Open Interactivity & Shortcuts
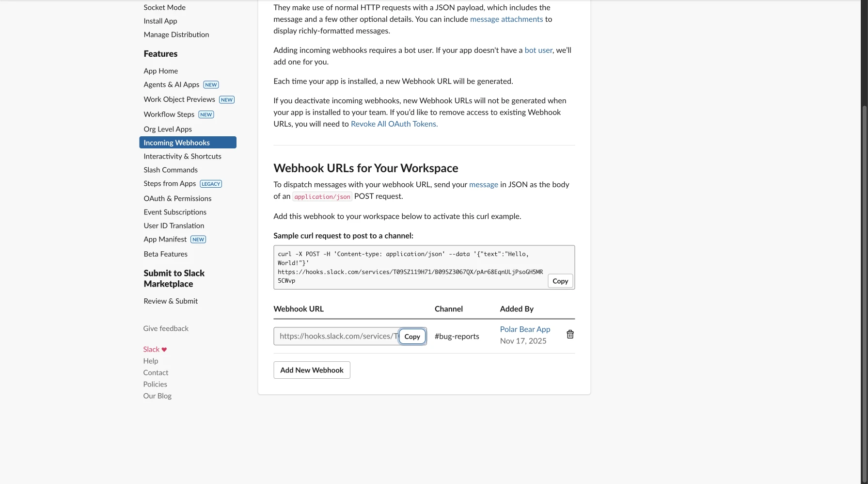868x484 pixels. (x=182, y=156)
